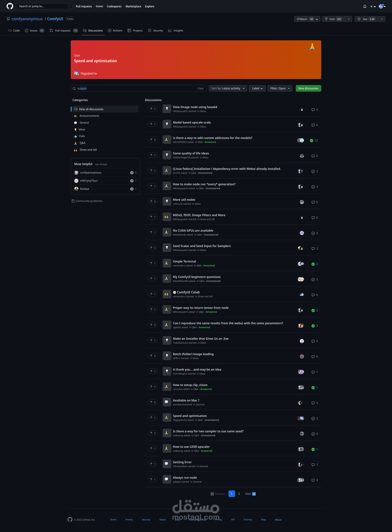Open How to setup clip_vision discussion

click(190, 385)
